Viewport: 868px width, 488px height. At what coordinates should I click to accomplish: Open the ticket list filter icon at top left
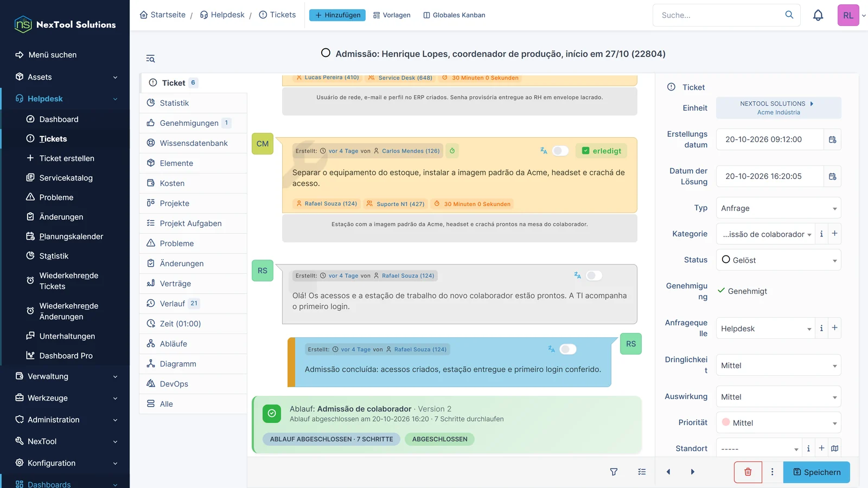[x=150, y=59]
